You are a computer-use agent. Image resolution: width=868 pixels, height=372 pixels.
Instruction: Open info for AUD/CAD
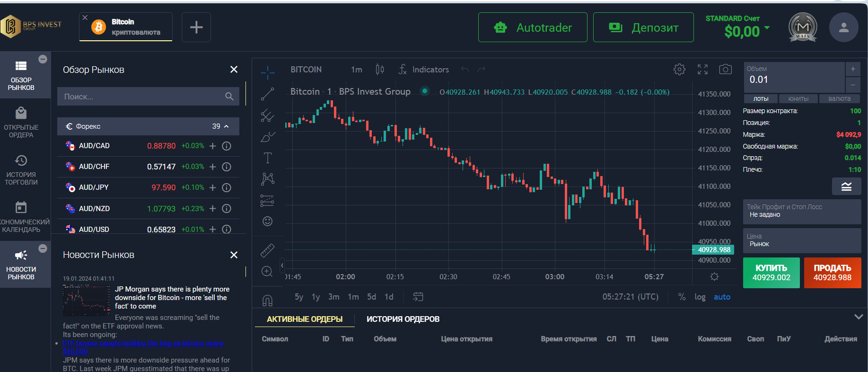click(227, 146)
